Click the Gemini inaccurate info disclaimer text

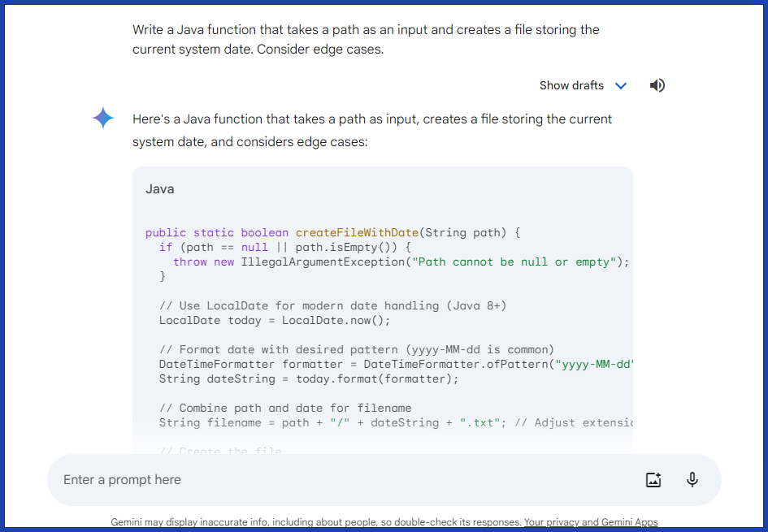point(315,522)
